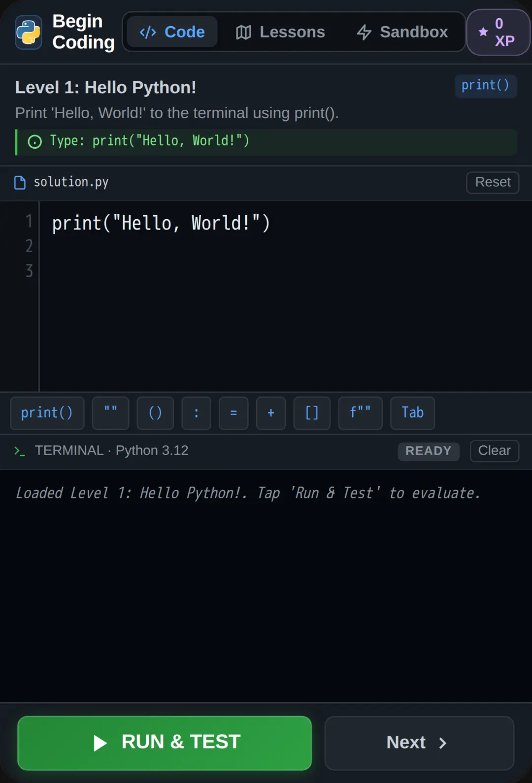Click the terminal prompt icon

coord(19,451)
